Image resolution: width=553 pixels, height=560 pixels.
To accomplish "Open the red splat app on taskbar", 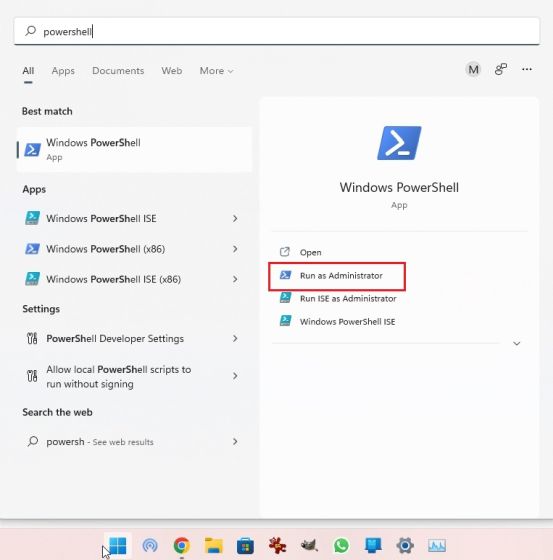I will (x=277, y=546).
